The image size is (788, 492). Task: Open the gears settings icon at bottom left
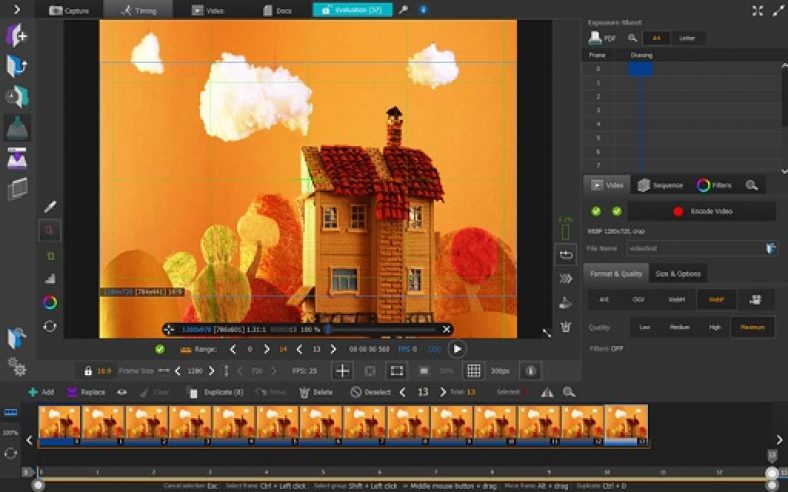click(x=16, y=366)
